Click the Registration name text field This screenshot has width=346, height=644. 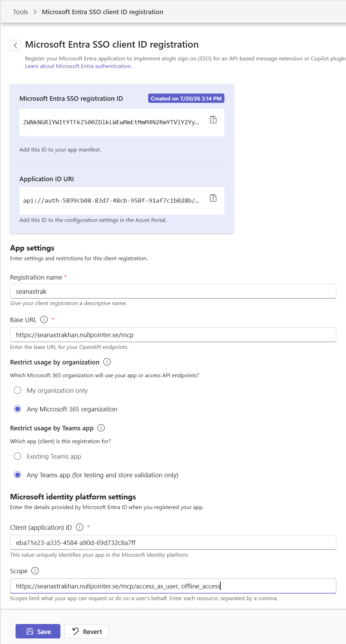click(x=173, y=291)
